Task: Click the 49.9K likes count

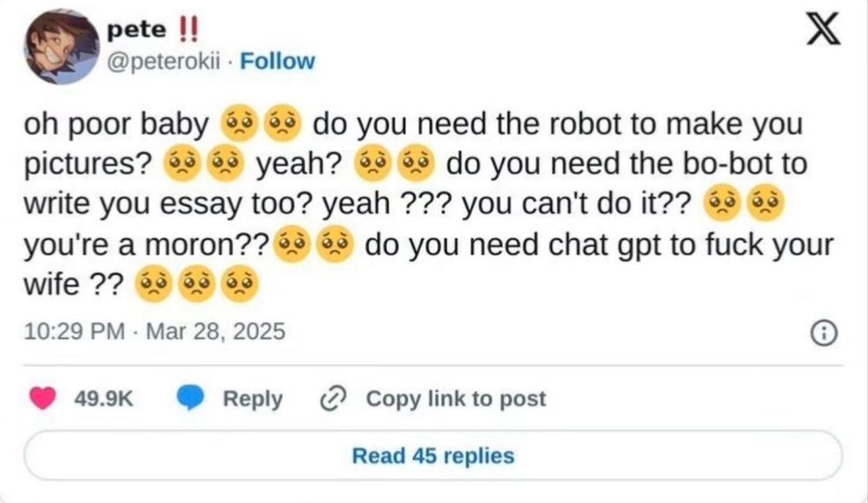Action: click(103, 398)
